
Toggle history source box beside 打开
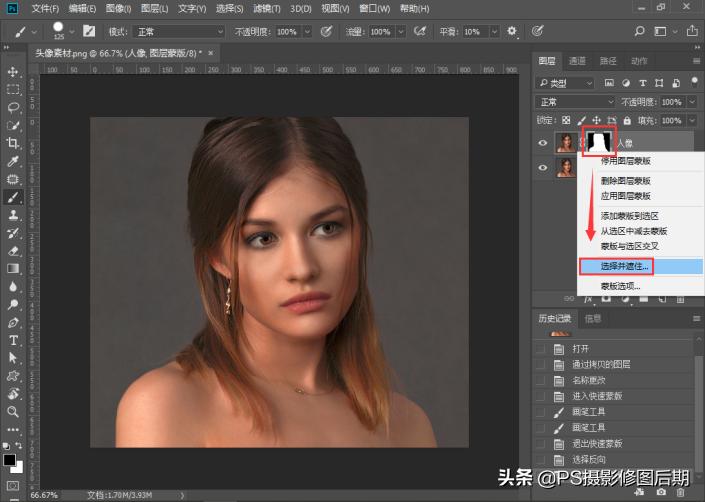pos(541,349)
